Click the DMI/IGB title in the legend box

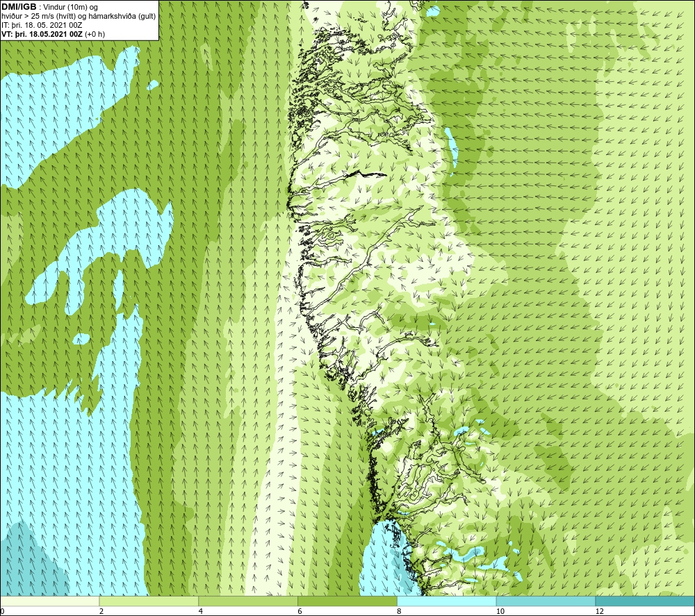(x=19, y=7)
